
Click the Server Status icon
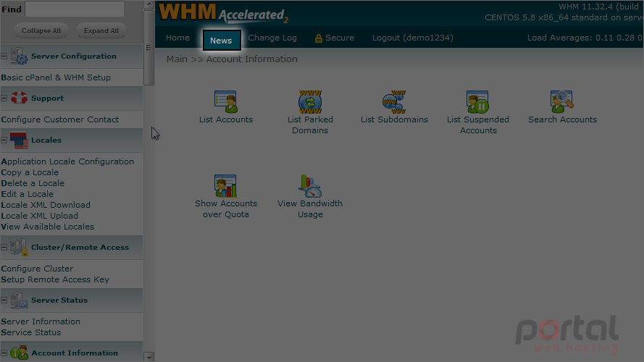pos(19,300)
